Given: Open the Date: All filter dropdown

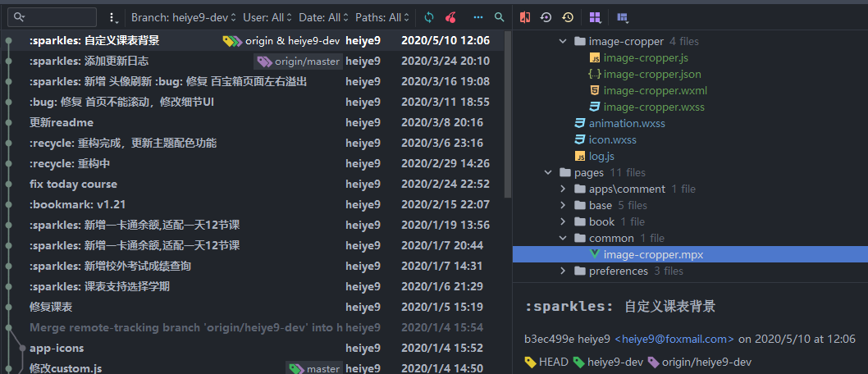Looking at the screenshot, I should pyautogui.click(x=323, y=17).
